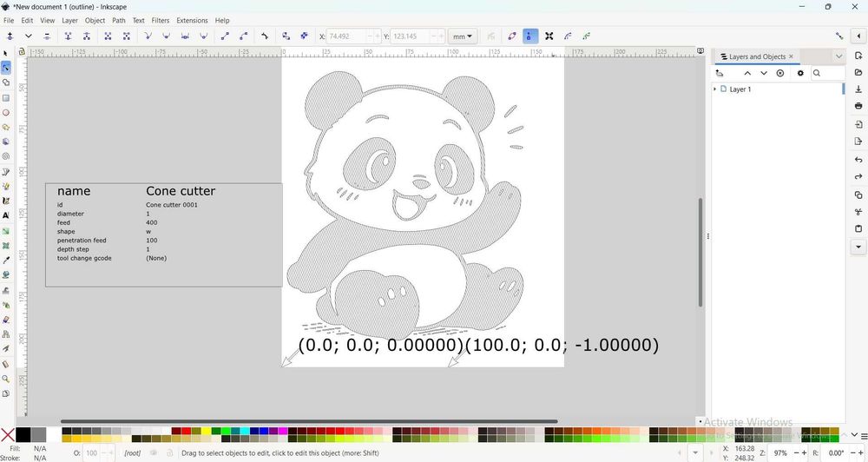Toggle show path outline

tap(511, 36)
